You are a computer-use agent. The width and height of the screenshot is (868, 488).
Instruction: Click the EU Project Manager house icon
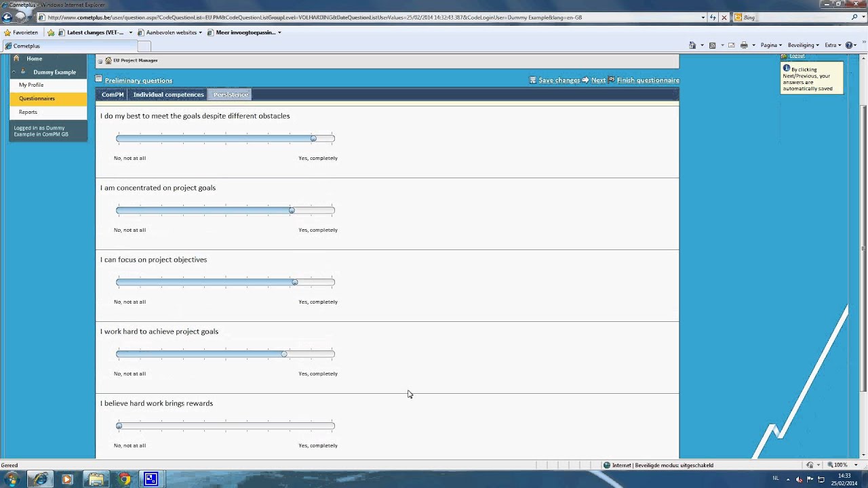pos(108,60)
